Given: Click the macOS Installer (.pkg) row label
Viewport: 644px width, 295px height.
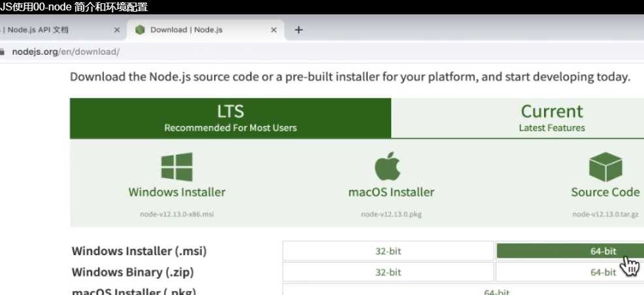Looking at the screenshot, I should pyautogui.click(x=134, y=291).
